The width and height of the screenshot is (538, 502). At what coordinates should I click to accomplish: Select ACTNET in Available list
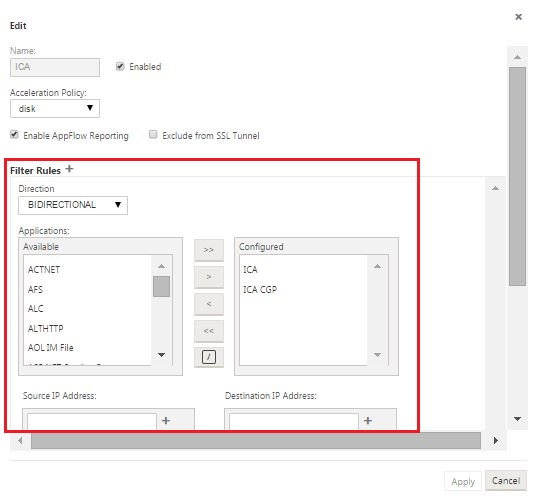click(44, 270)
